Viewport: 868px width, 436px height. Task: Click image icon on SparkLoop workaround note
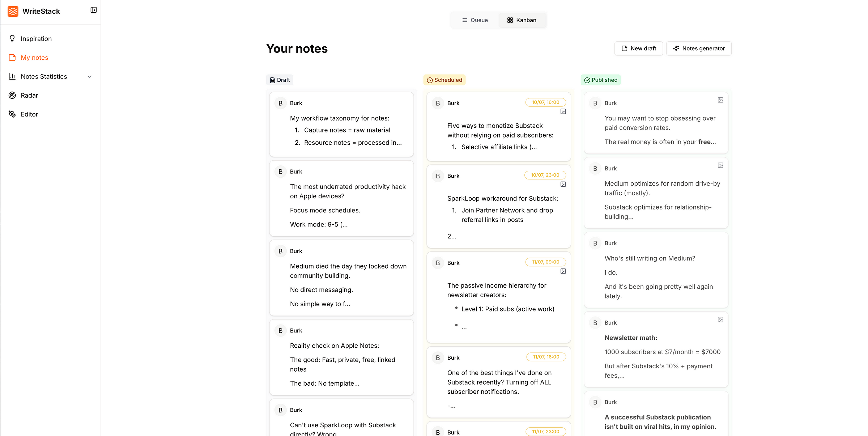(x=563, y=184)
